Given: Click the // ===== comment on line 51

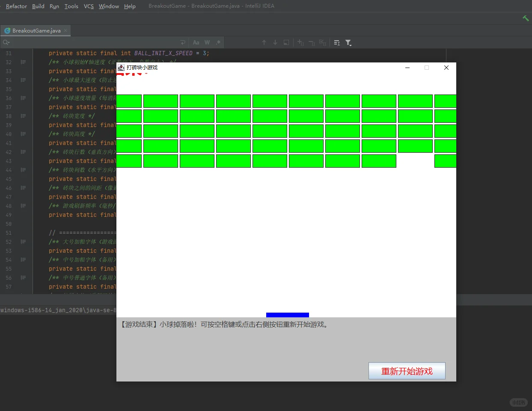Looking at the screenshot, I should [x=83, y=233].
